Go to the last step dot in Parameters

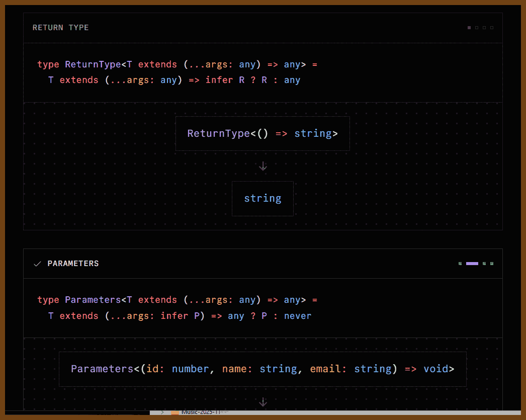pyautogui.click(x=492, y=264)
